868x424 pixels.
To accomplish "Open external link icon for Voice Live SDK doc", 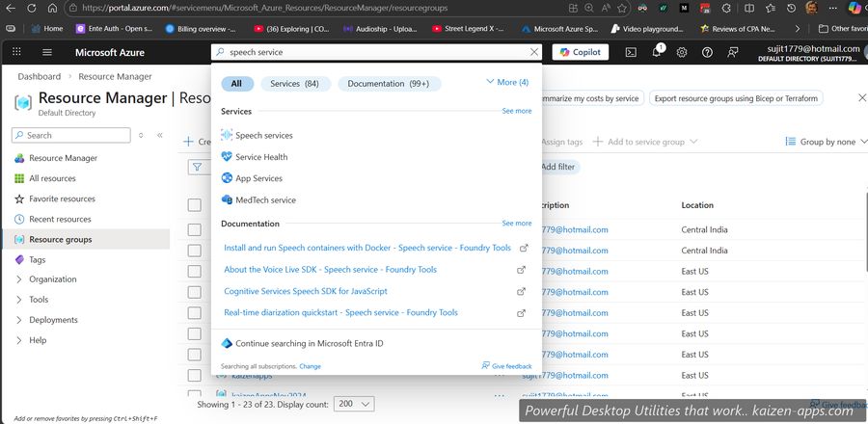I will (521, 270).
